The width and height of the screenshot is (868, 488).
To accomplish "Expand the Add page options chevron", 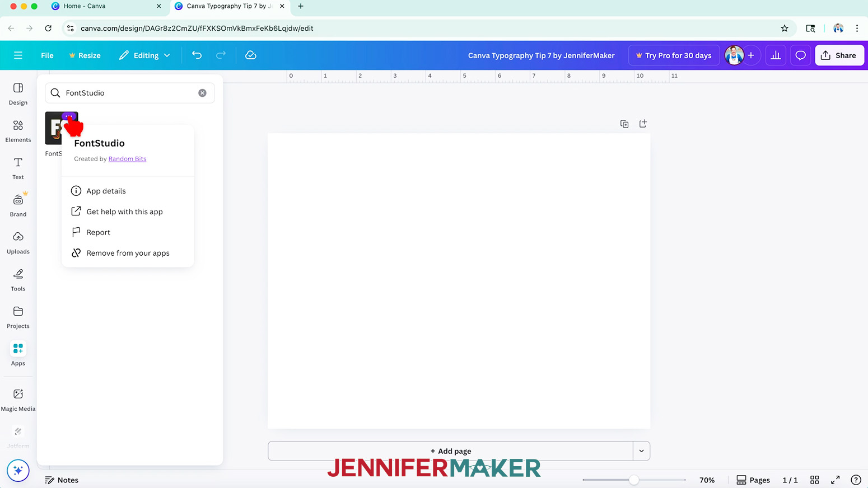I will (642, 451).
